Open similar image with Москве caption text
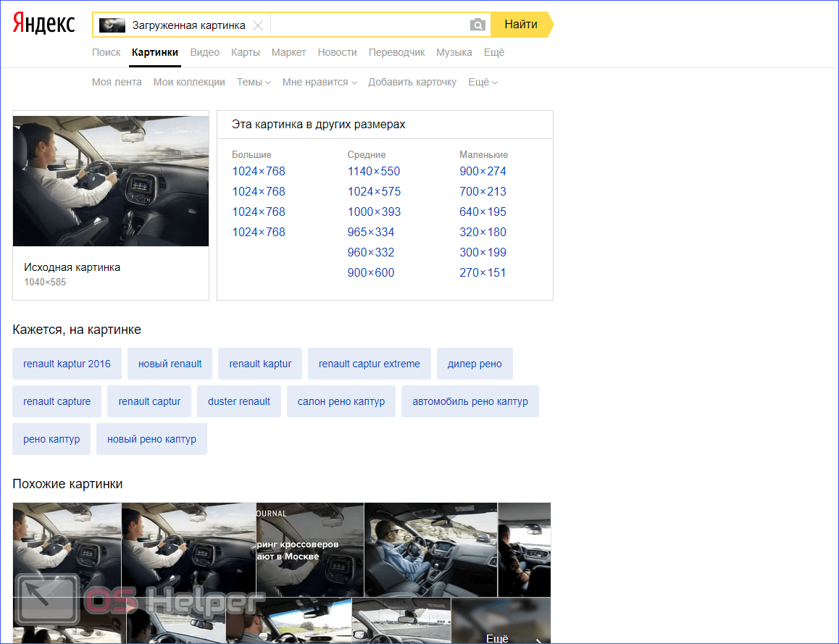This screenshot has width=839, height=644. point(310,549)
